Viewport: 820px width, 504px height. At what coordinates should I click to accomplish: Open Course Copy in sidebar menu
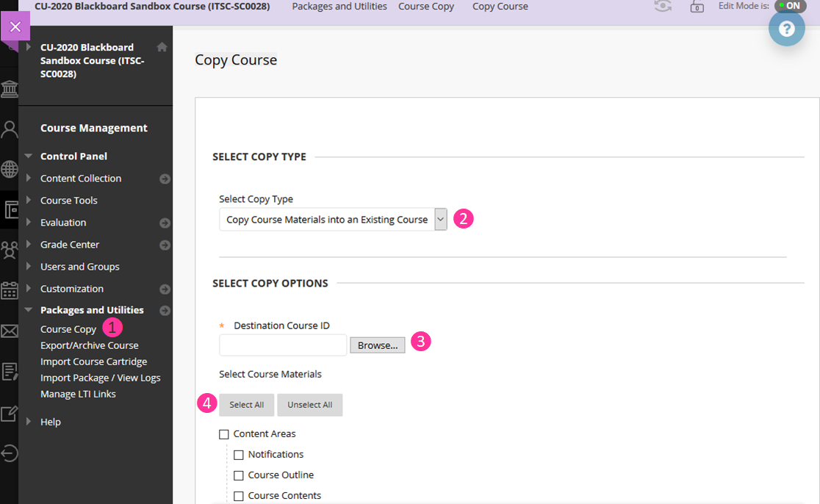pyautogui.click(x=68, y=329)
